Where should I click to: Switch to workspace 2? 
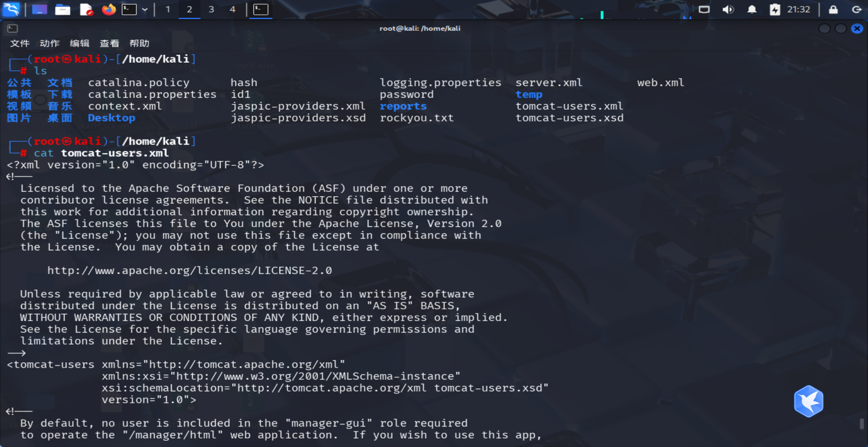[189, 9]
